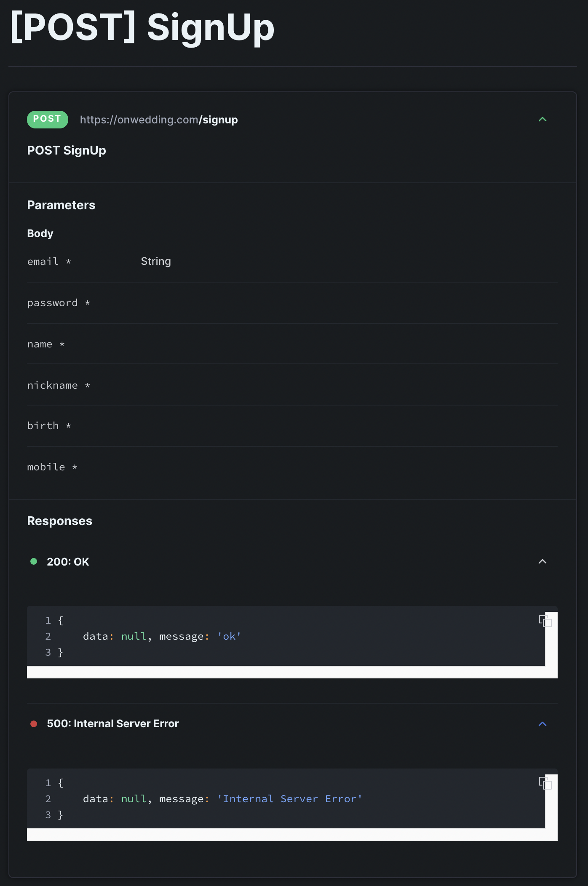Click the red status dot beside 500
The width and height of the screenshot is (588, 886).
34,724
